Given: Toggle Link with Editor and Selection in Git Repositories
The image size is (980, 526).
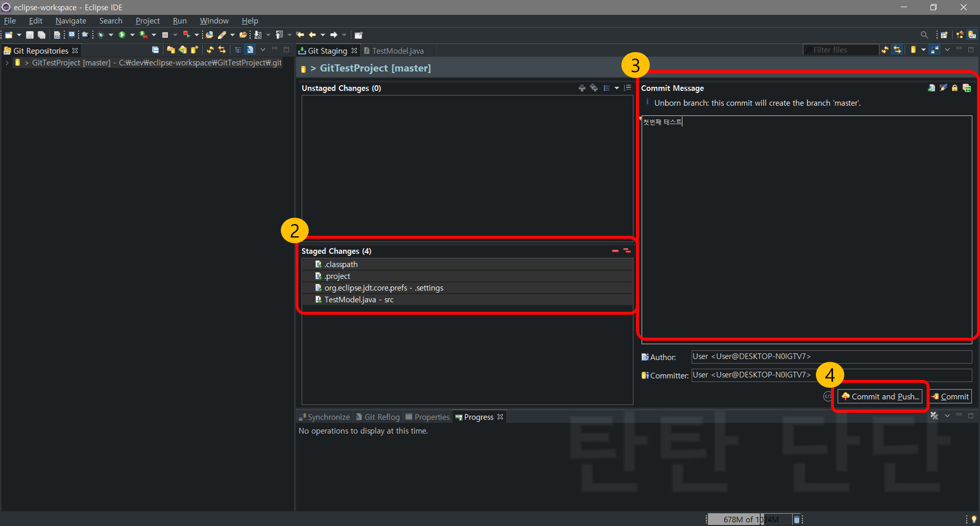Looking at the screenshot, I should point(222,50).
